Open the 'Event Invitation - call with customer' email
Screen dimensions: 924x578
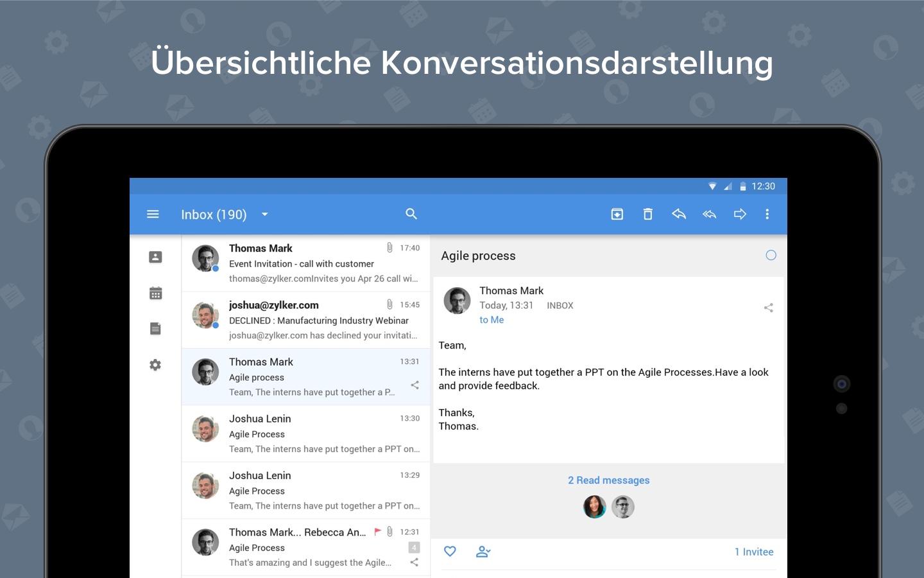point(305,263)
